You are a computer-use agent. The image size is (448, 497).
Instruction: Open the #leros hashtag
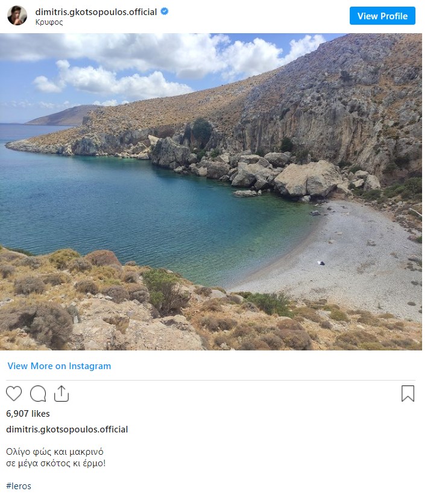[x=19, y=486]
